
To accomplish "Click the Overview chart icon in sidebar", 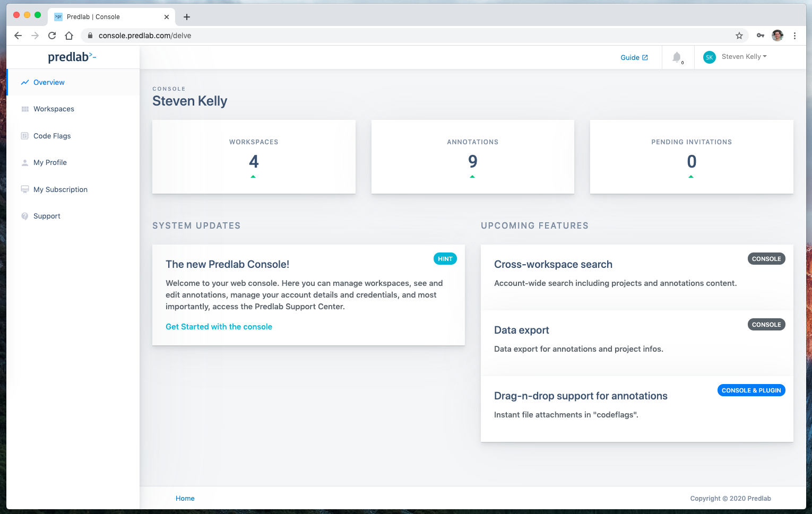I will tap(24, 82).
